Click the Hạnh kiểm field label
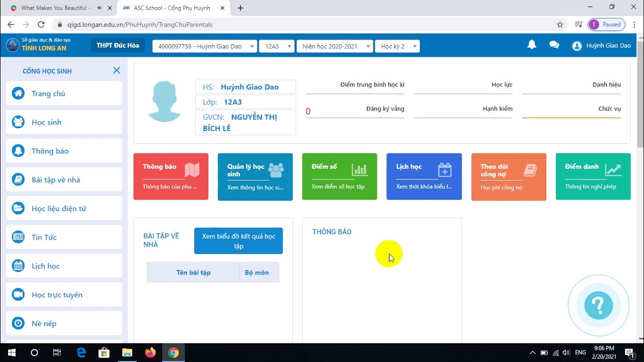This screenshot has width=644, height=362. (x=497, y=109)
